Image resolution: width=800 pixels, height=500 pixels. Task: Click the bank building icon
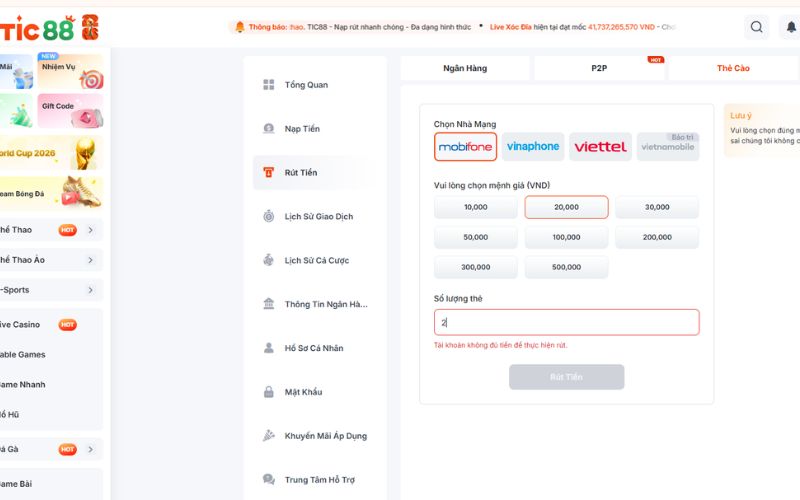tap(269, 304)
